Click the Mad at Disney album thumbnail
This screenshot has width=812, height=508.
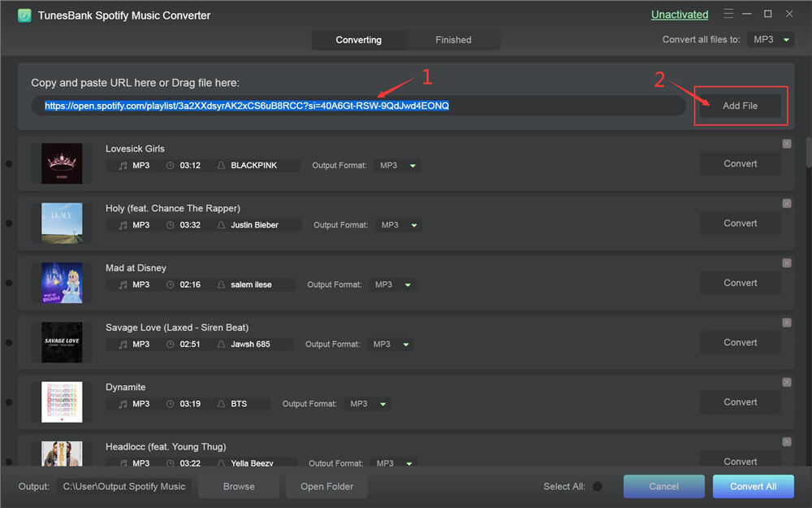click(x=62, y=283)
